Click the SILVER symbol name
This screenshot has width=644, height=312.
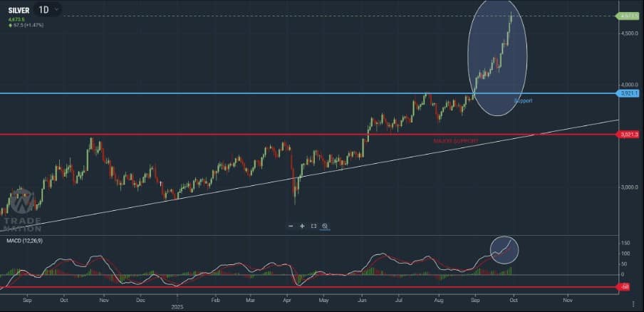tap(19, 10)
